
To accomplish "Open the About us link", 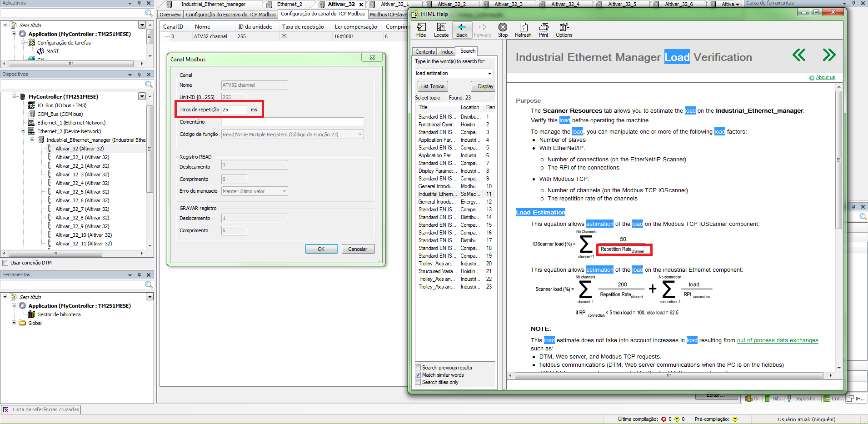I will click(825, 78).
